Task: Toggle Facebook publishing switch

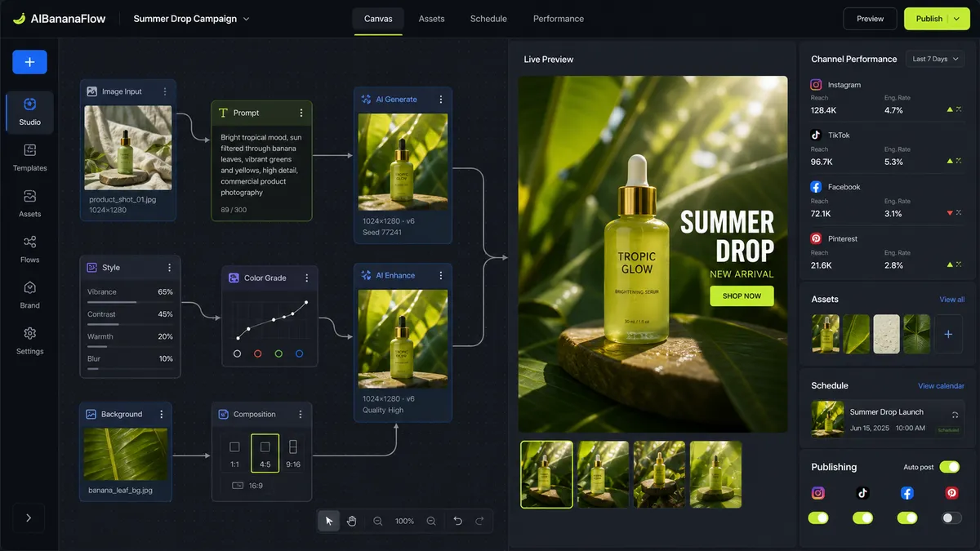Action: [906, 518]
